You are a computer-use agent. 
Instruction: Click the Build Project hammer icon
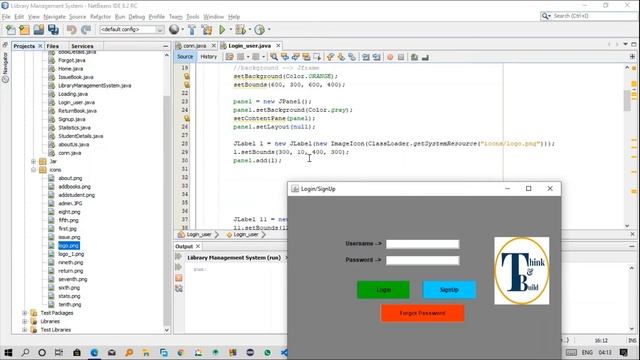tap(192, 29)
